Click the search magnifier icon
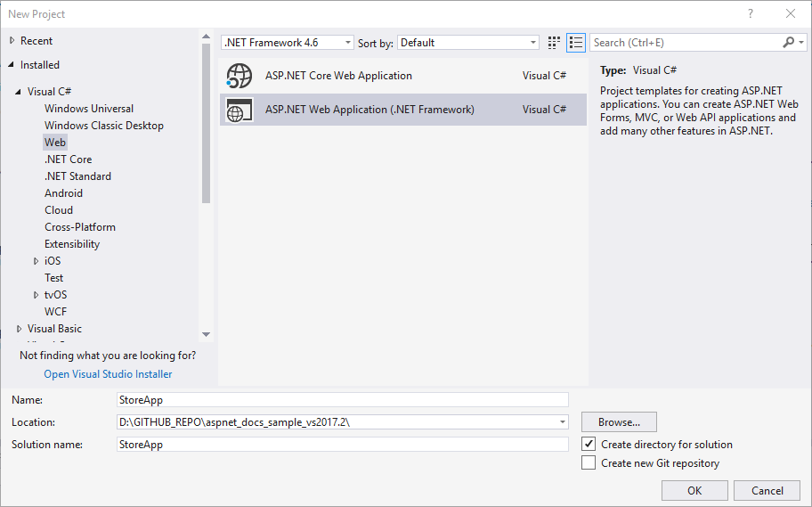This screenshot has width=812, height=507. pos(789,43)
